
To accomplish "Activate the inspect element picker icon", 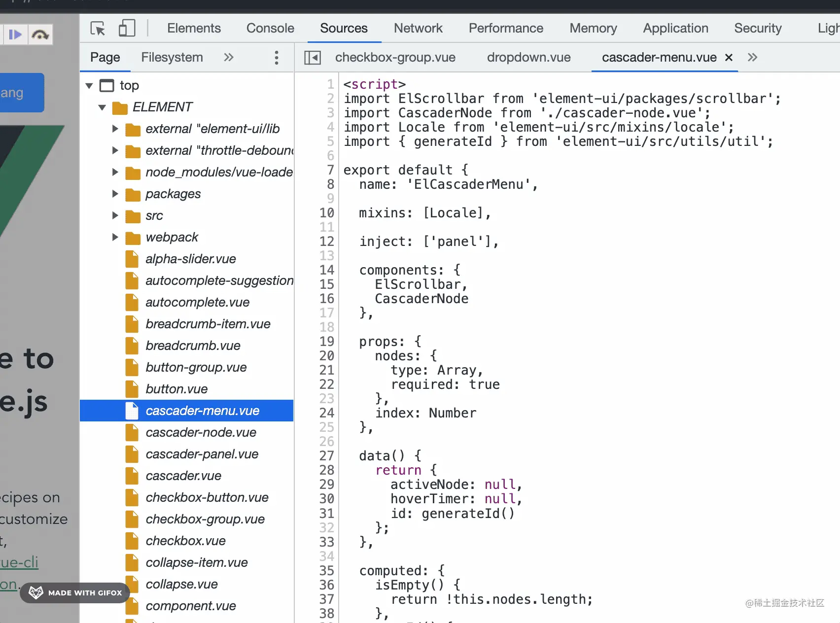I will click(x=98, y=28).
